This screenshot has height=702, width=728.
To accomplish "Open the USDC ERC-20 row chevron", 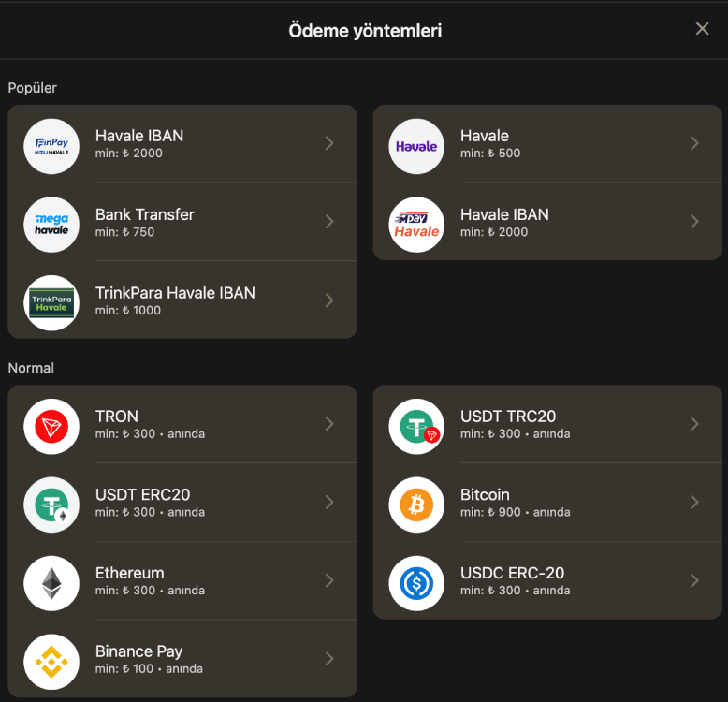I will 694,580.
